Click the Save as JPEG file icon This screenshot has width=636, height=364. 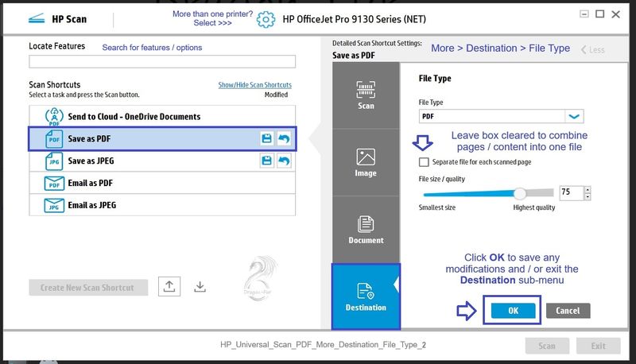pyautogui.click(x=54, y=161)
